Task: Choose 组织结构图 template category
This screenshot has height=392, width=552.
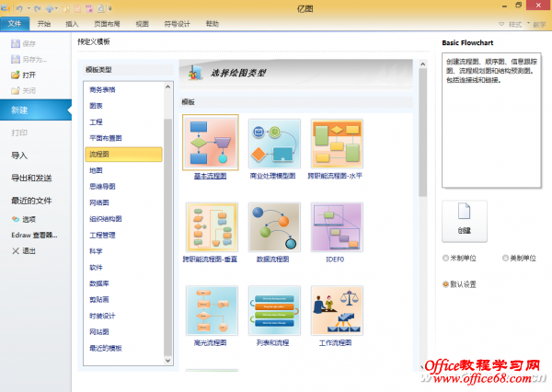Action: [106, 219]
